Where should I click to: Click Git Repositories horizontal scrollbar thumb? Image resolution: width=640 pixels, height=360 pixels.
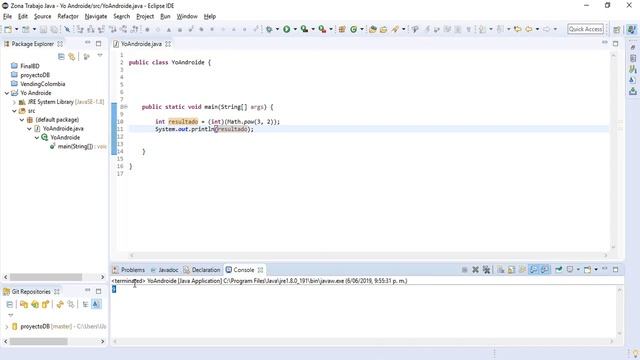pyautogui.click(x=39, y=341)
